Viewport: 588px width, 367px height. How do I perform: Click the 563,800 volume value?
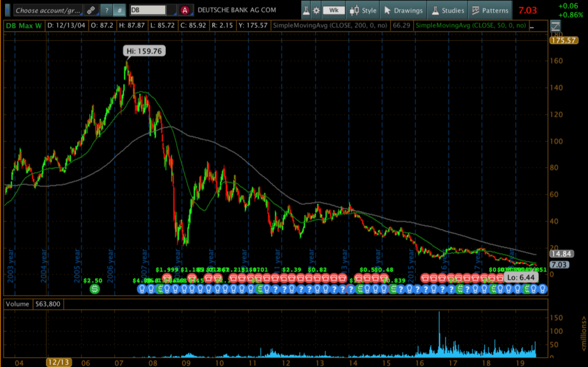point(48,304)
